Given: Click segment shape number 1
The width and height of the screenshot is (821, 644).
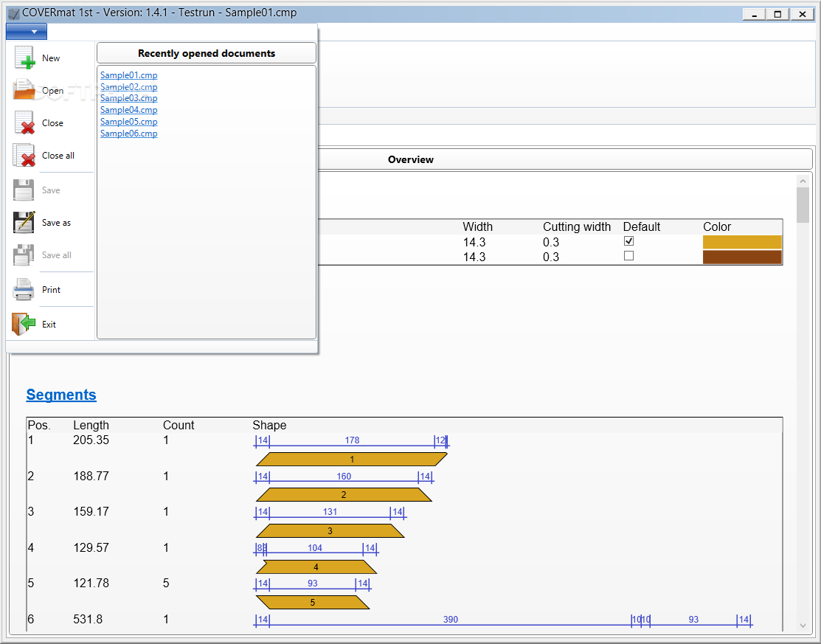Looking at the screenshot, I should 352,459.
